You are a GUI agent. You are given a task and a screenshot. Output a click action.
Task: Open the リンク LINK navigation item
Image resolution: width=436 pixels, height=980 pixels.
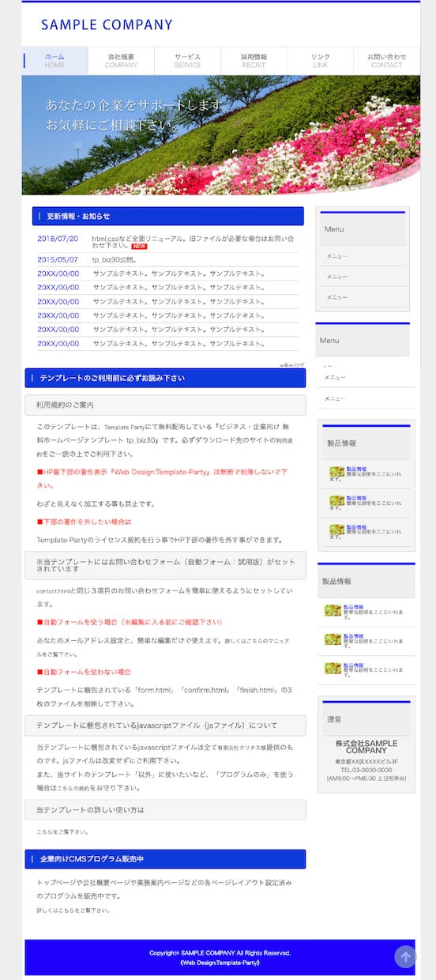(320, 61)
